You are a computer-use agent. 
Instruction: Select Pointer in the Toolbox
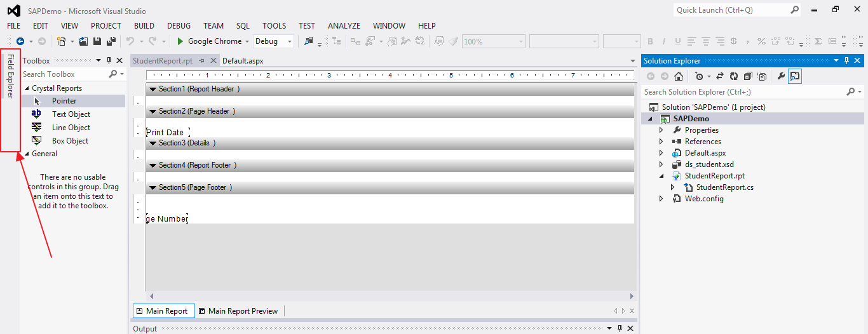(x=73, y=101)
